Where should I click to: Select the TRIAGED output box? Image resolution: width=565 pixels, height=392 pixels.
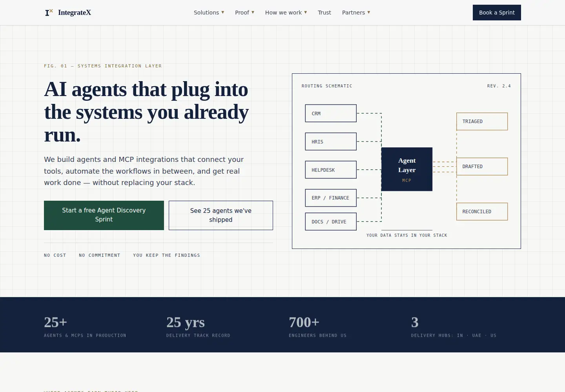coord(482,122)
